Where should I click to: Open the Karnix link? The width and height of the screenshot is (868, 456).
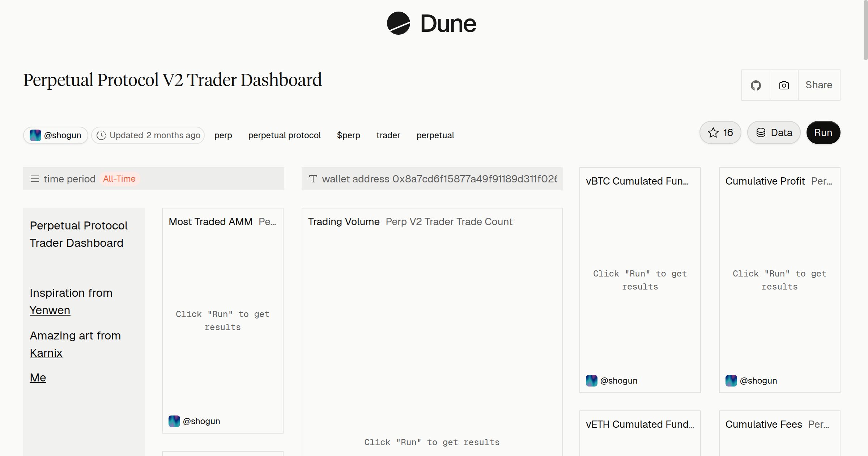(46, 353)
